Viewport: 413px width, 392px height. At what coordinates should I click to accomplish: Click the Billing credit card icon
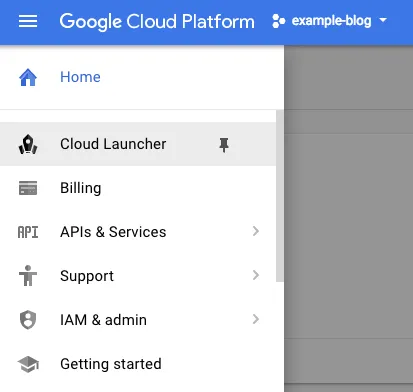28,188
